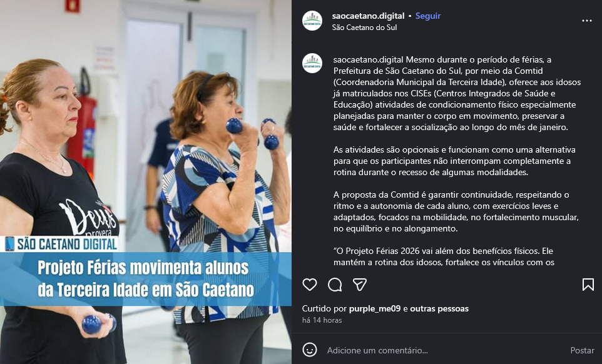Screen dimensions: 602x364
Task: Click the São Caetano Digital logo overlay
Action: (61, 244)
